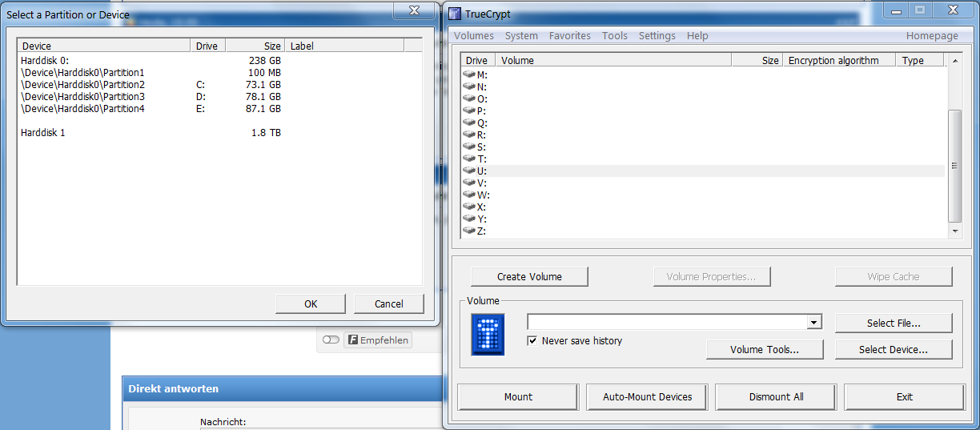This screenshot has height=430, width=980.
Task: Select drive Q: icon in TrueCrypt list
Action: point(469,123)
